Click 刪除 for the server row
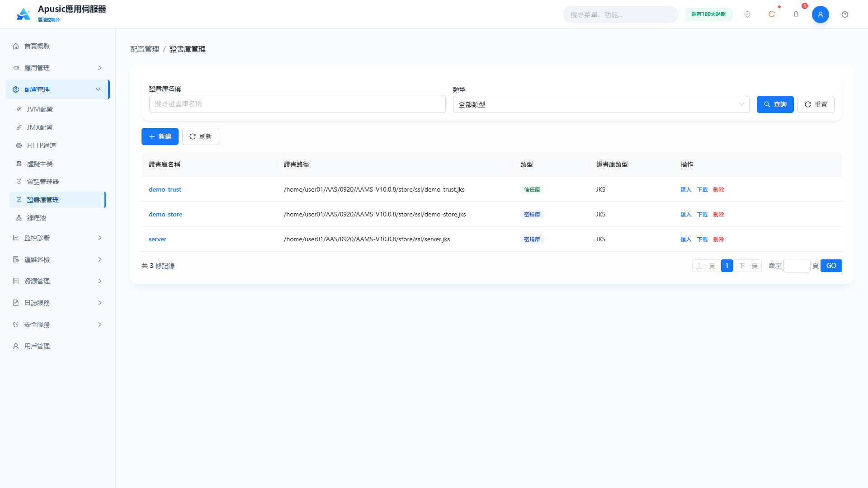868x488 pixels. [x=718, y=239]
